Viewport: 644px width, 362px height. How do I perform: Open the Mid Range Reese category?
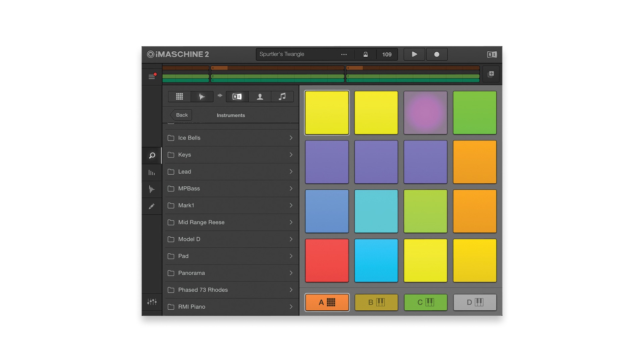click(230, 222)
